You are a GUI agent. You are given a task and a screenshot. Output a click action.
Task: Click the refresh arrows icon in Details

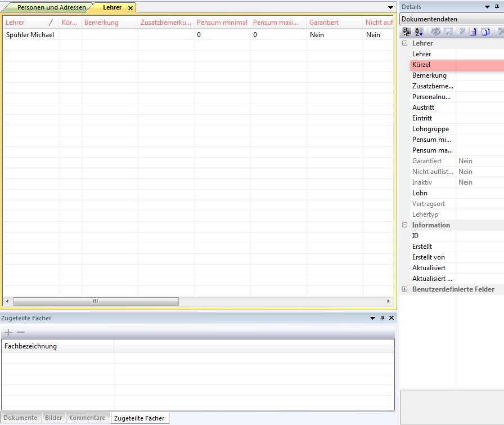(x=436, y=32)
